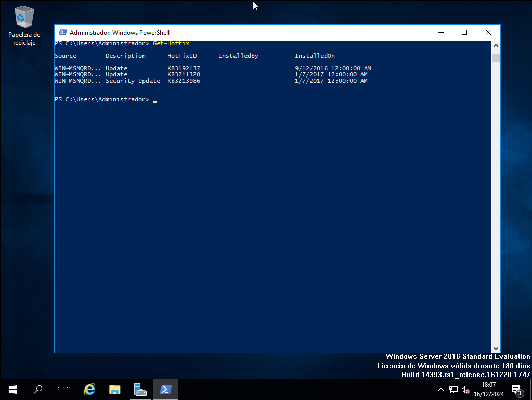The height and width of the screenshot is (400, 532).
Task: Click hotfix ID KB3192137
Action: pos(184,68)
